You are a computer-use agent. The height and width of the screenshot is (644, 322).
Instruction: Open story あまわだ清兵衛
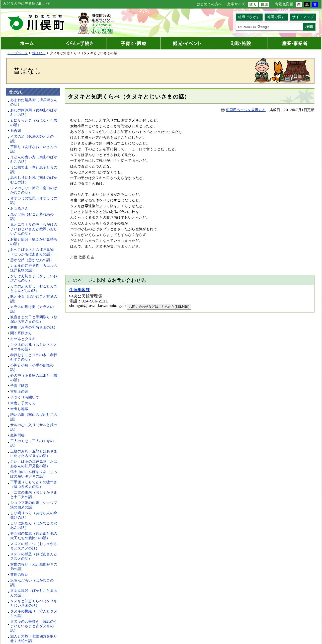(x=34, y=102)
